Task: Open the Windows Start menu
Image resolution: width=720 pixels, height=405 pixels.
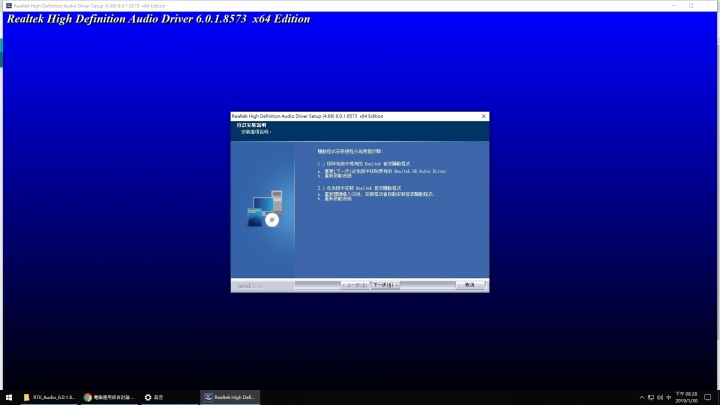Action: [9, 397]
